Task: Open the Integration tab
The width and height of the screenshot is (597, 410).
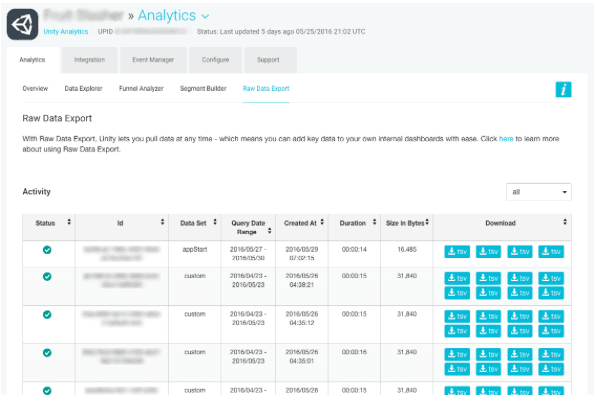Action: tap(89, 60)
